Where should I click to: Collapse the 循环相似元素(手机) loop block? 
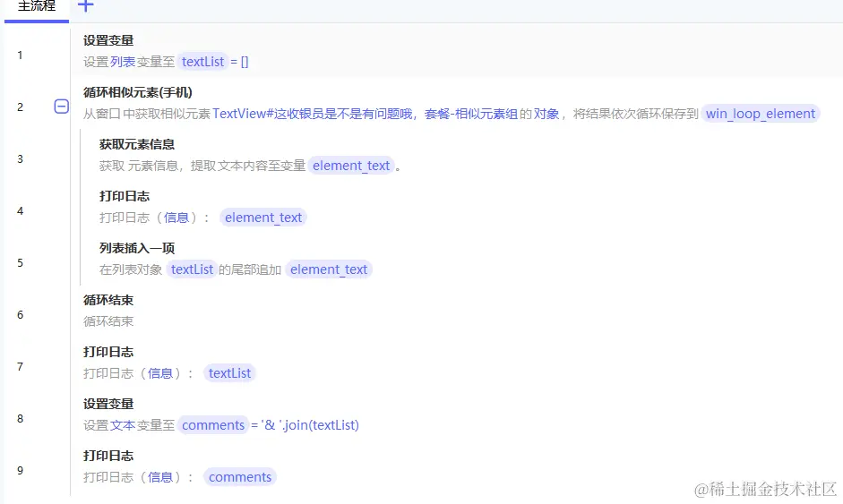click(x=61, y=107)
